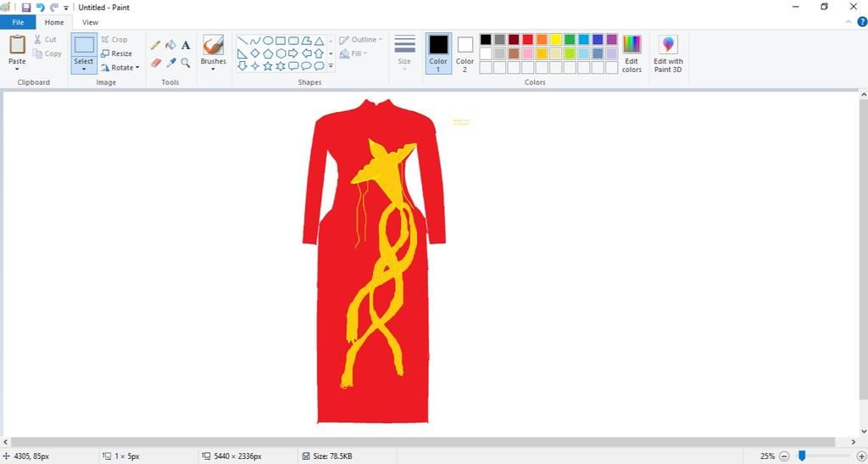This screenshot has width=868, height=464.
Task: Choose the Right triangle shape
Action: pos(242,53)
